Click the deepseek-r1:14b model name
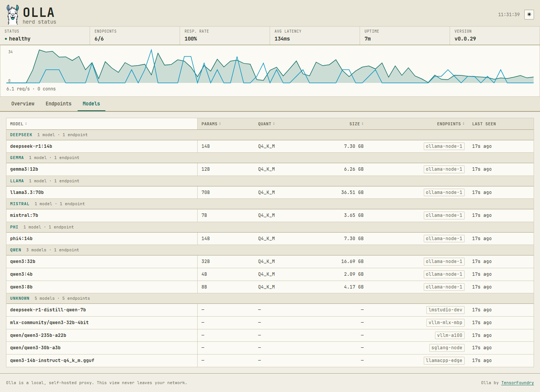 tap(31, 146)
